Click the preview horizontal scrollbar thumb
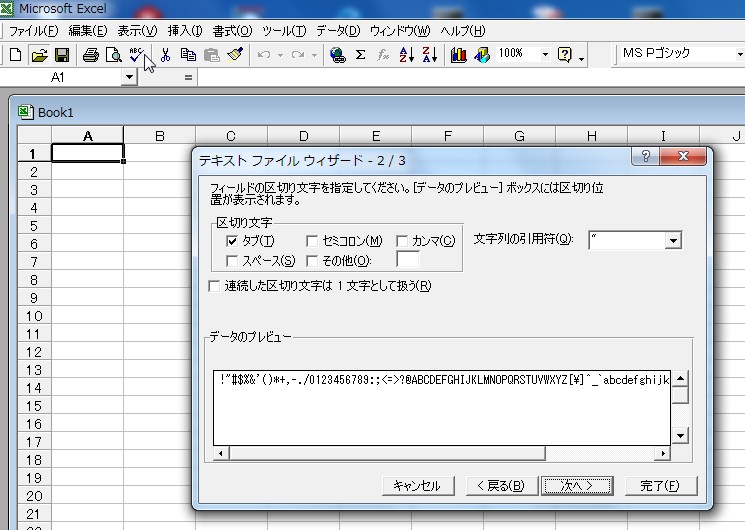745x530 pixels. 387,453
